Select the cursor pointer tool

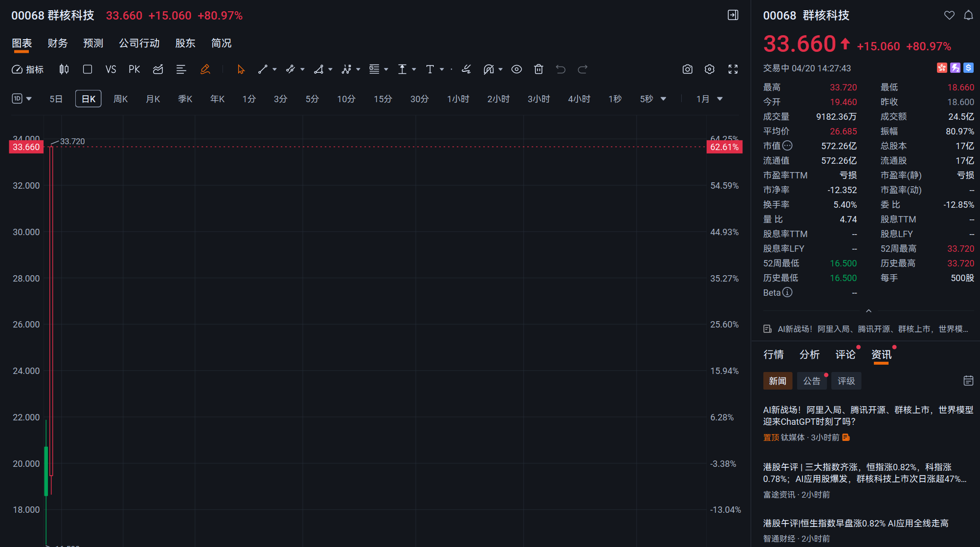pos(241,69)
